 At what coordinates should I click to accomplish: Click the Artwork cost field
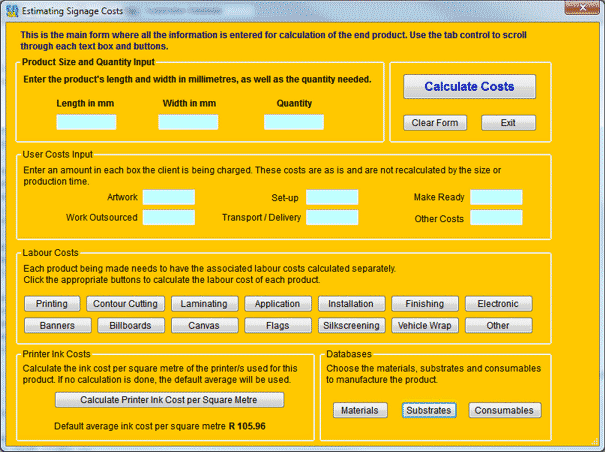tap(169, 198)
